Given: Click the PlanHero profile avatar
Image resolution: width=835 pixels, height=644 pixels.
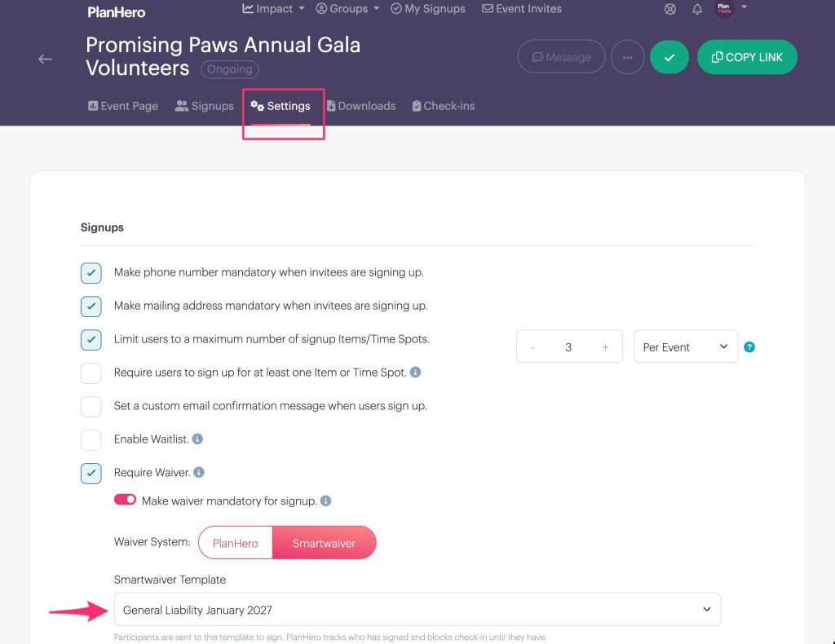Looking at the screenshot, I should tap(724, 8).
